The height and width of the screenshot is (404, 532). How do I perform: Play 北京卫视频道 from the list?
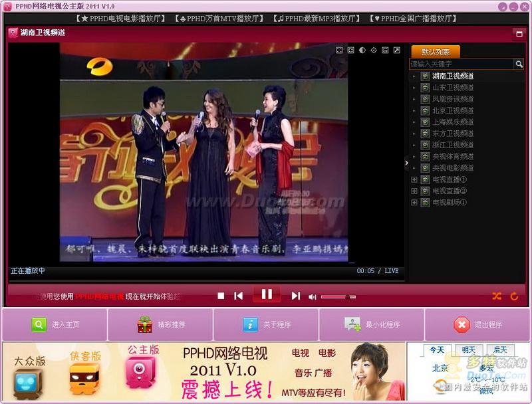pyautogui.click(x=454, y=110)
